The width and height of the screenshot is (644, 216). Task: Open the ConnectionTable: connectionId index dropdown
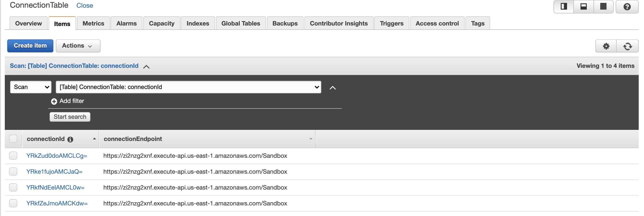click(188, 87)
